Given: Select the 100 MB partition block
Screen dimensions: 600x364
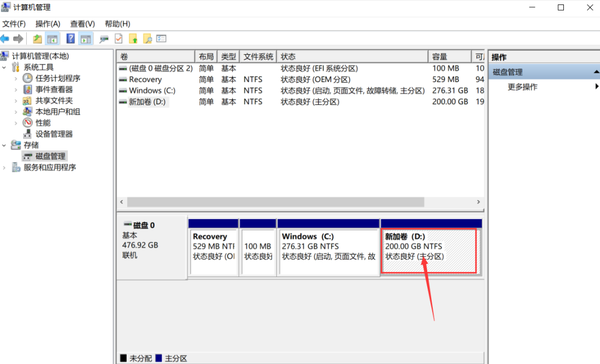Looking at the screenshot, I should pos(258,247).
